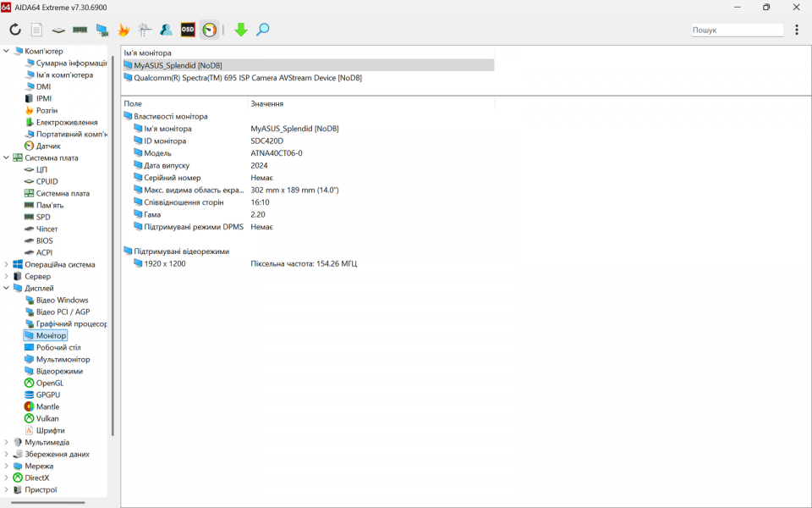812x508 pixels.
Task: Open the Датчик tree item
Action: [x=42, y=146]
